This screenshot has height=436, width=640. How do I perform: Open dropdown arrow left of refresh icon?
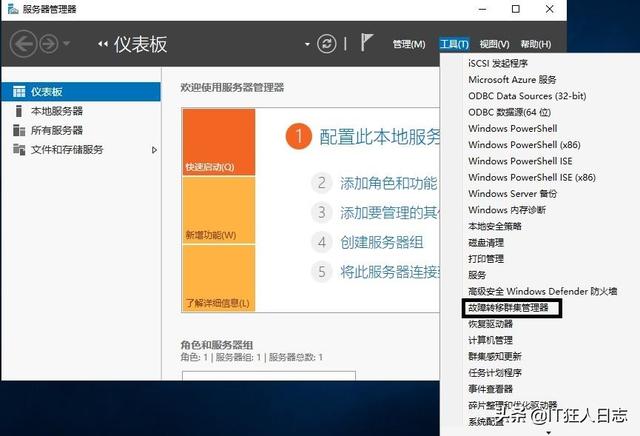[x=307, y=44]
